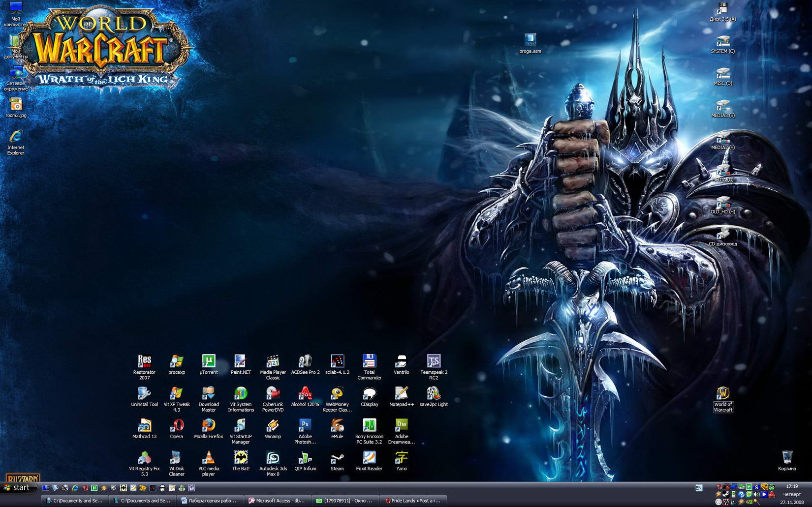The image size is (812, 507).
Task: Click the VLC media player icon
Action: [209, 458]
